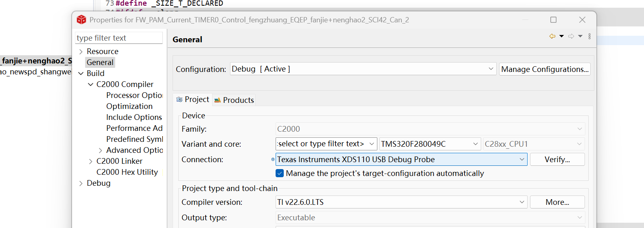Open the TMS320F280049C variant dropdown
Image resolution: width=644 pixels, height=228 pixels.
coord(430,144)
